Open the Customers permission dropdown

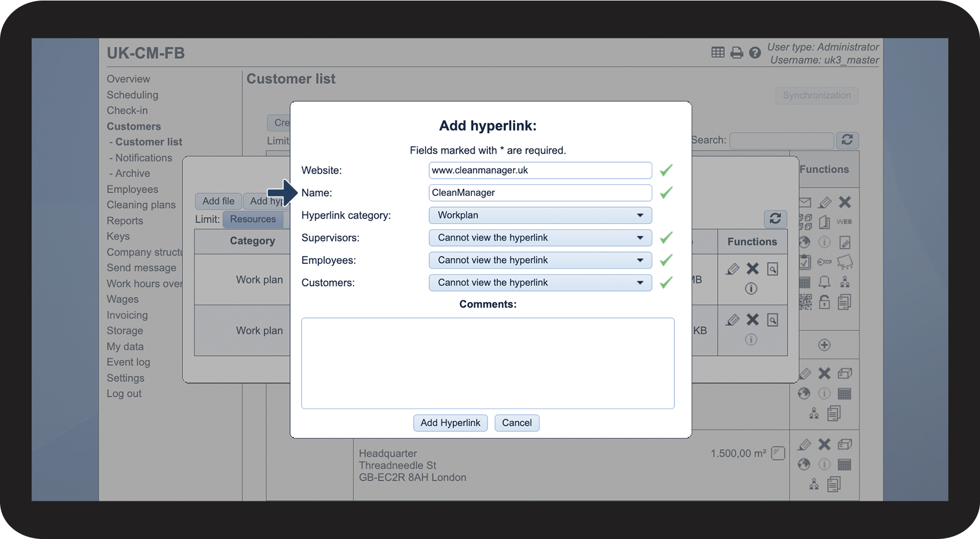(540, 283)
